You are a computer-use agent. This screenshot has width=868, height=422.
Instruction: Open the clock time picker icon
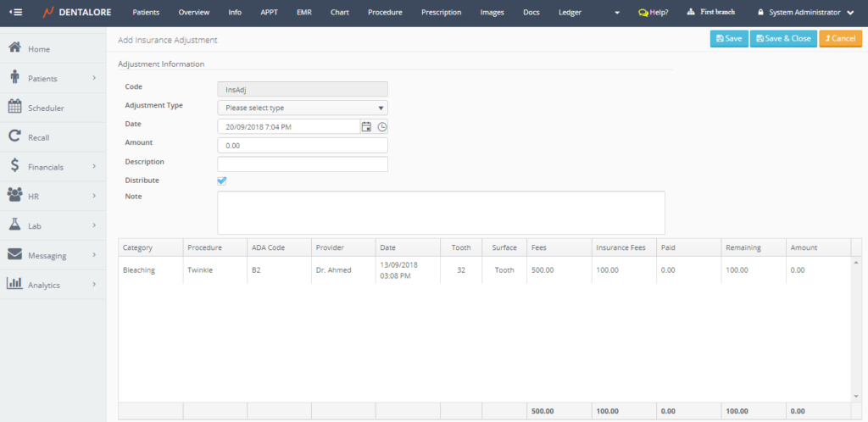coord(381,126)
